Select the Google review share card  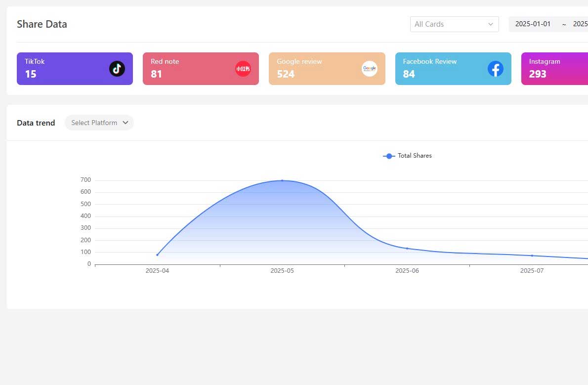[x=327, y=69]
